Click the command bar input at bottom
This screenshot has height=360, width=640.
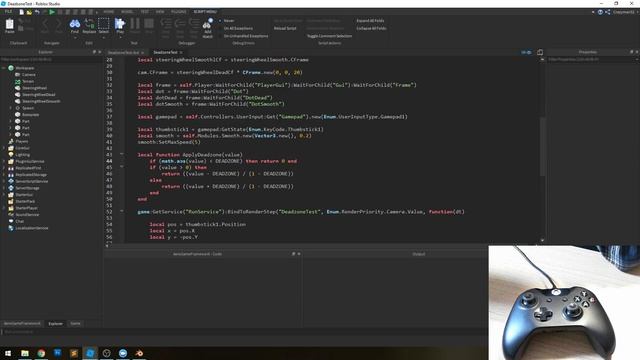244,332
